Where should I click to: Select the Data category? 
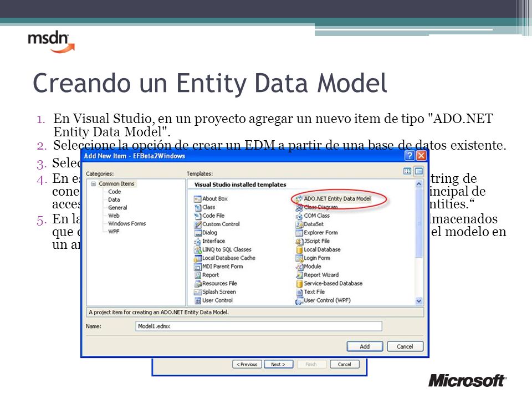tap(114, 200)
